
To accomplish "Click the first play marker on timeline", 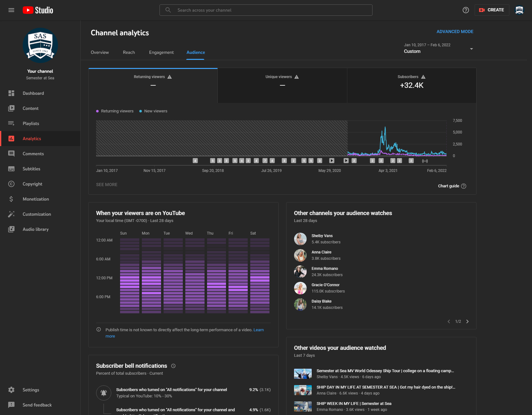I will tap(332, 161).
